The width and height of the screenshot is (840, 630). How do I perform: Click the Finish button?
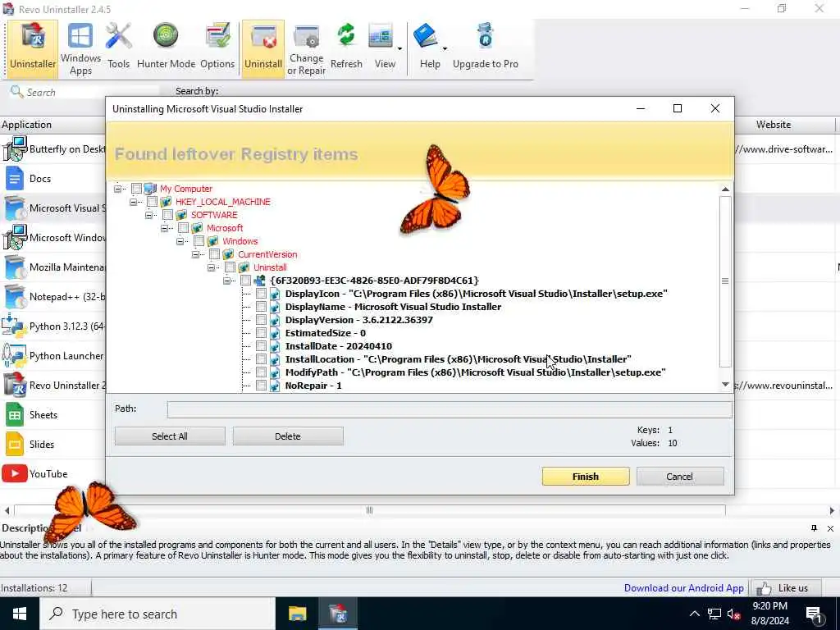[586, 477]
